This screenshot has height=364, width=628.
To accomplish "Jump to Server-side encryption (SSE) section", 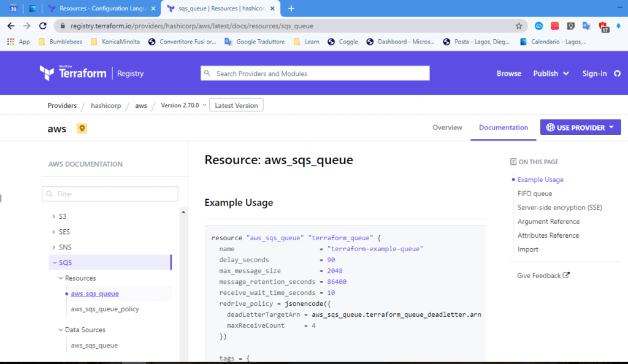I will pyautogui.click(x=559, y=208).
